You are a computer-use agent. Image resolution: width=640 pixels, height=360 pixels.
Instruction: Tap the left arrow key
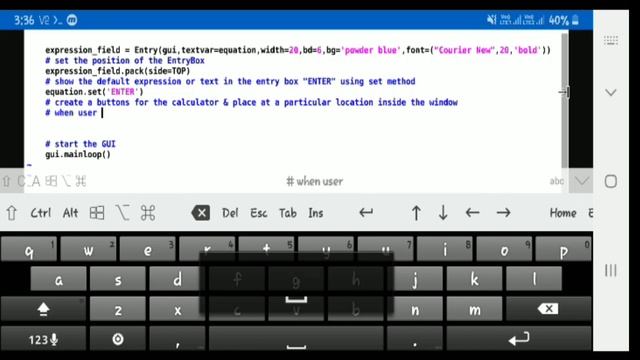click(x=472, y=212)
